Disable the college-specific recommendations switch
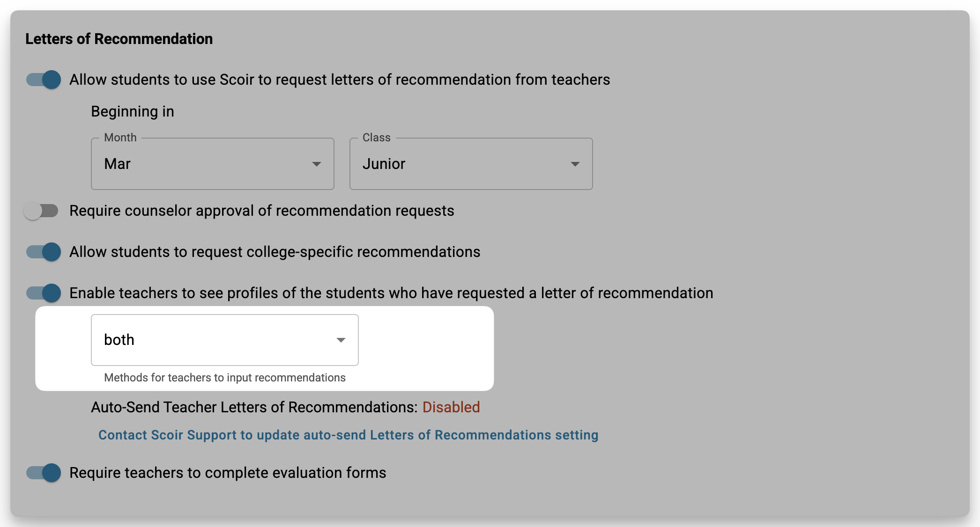This screenshot has height=527, width=980. [x=44, y=252]
